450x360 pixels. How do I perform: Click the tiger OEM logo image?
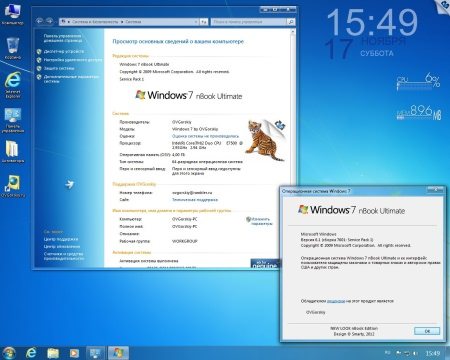[x=266, y=140]
